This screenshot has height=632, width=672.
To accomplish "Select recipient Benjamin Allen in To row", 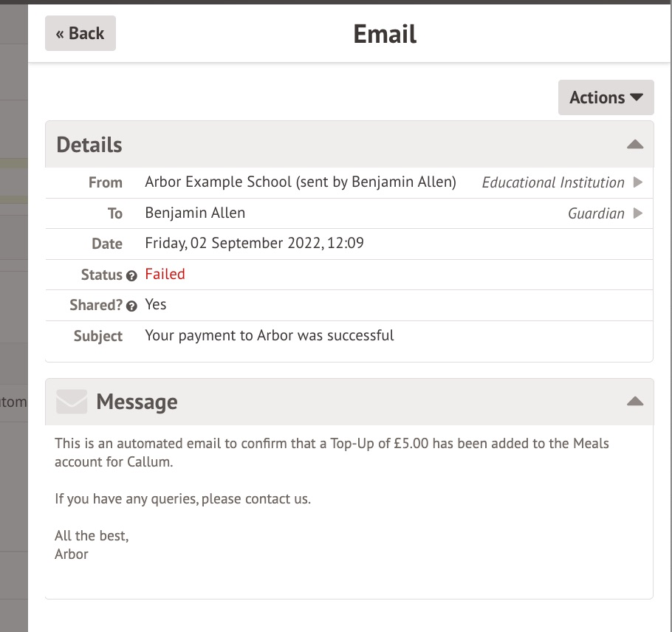I will pos(195,213).
